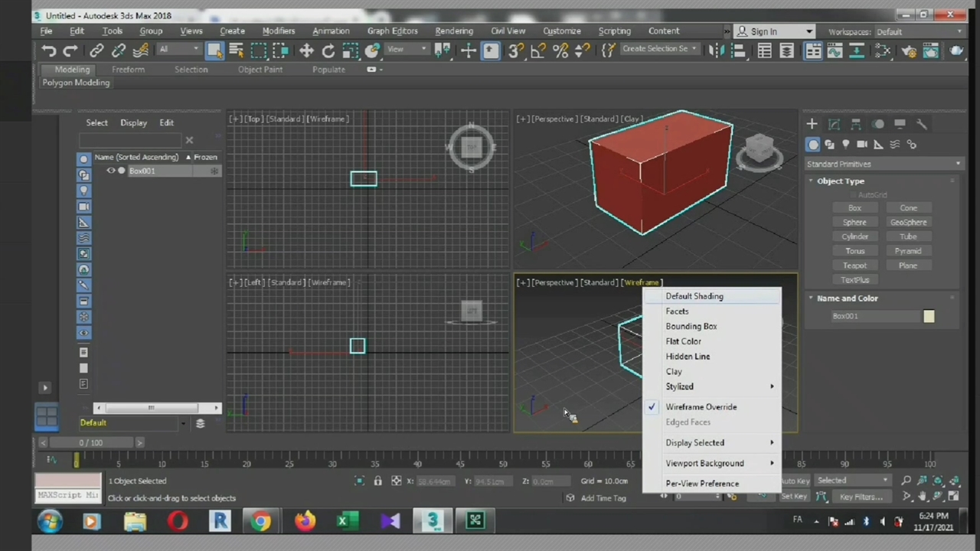Toggle the selection lock icon
The width and height of the screenshot is (980, 551).
pos(377,481)
